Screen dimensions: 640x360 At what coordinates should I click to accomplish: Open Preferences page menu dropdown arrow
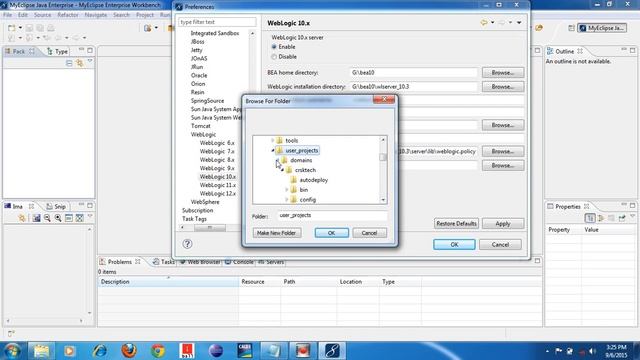(x=519, y=23)
